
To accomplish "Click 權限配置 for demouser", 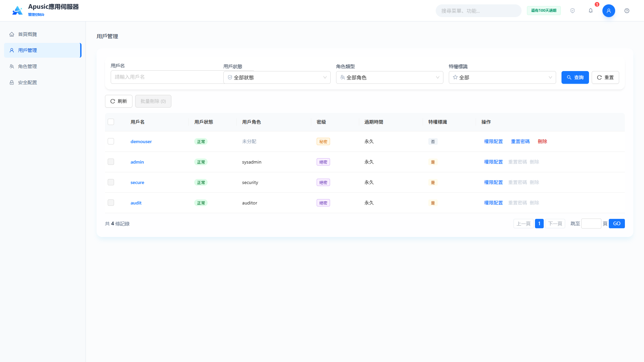I will coord(493,141).
